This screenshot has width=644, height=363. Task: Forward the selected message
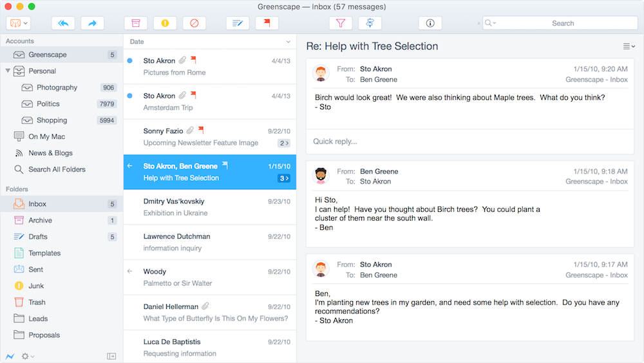[93, 23]
